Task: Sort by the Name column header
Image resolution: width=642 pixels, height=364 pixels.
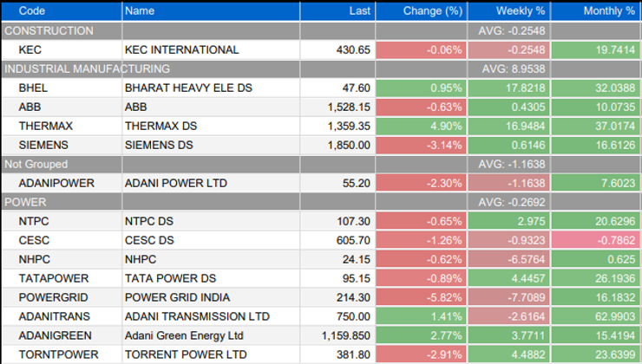Action: coord(211,11)
